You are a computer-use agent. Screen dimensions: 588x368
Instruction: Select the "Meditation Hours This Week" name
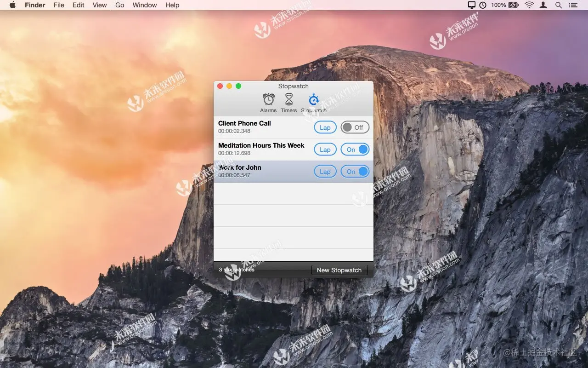[261, 145]
